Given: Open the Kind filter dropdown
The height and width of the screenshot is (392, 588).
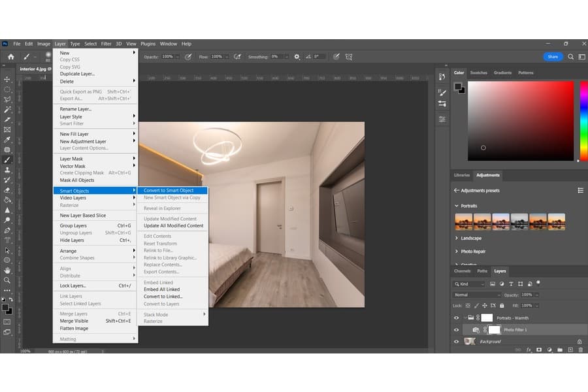Looking at the screenshot, I should pos(470,284).
